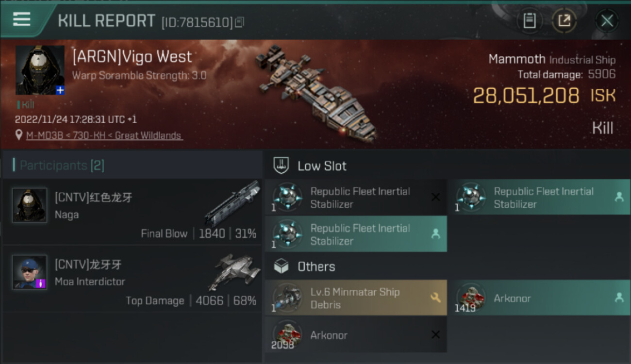
Task: Open Vigo West's pilot portrait
Action: (39, 69)
